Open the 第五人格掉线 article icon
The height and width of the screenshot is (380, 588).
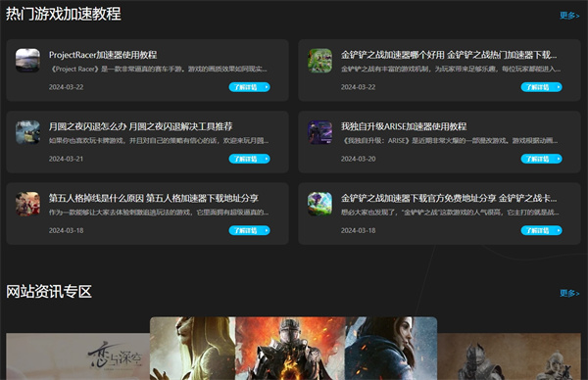click(27, 204)
